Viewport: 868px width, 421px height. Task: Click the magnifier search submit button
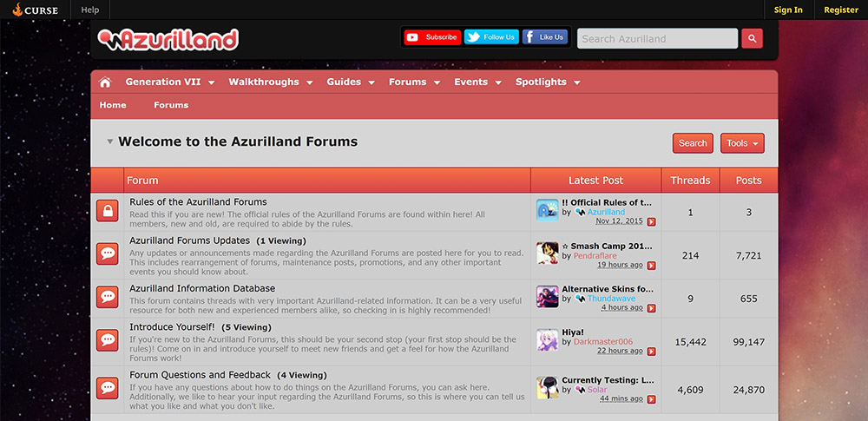coord(753,38)
